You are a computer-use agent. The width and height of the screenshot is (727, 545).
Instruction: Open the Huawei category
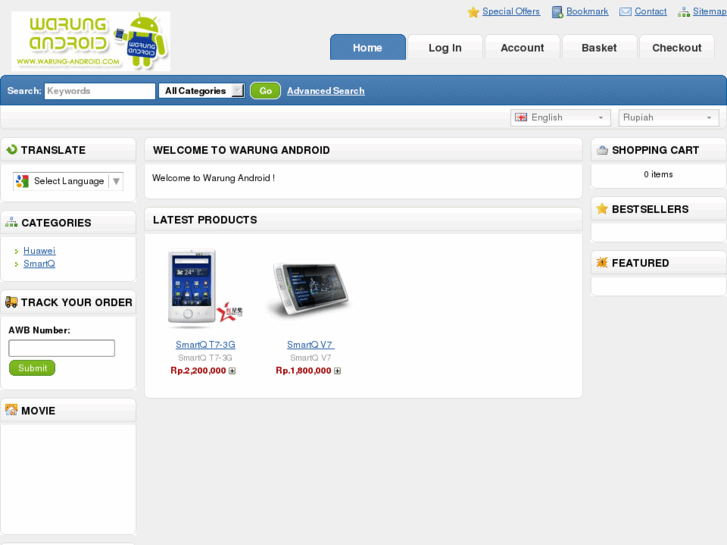tap(39, 250)
